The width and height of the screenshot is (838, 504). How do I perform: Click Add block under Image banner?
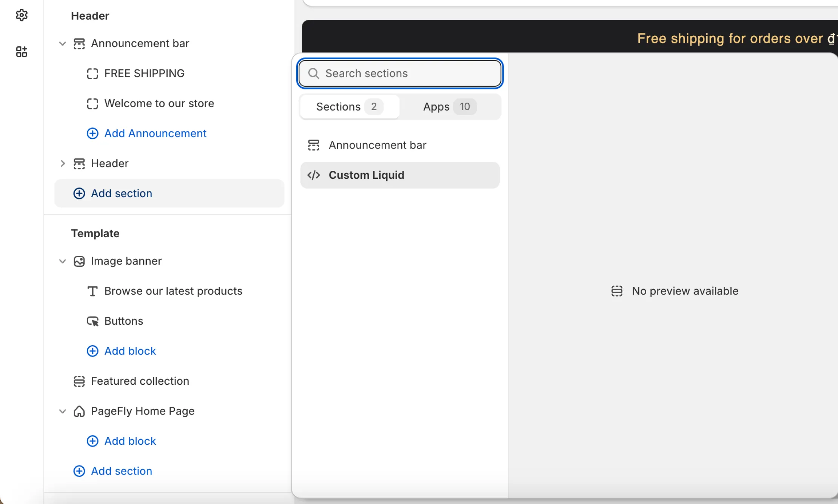(x=130, y=351)
